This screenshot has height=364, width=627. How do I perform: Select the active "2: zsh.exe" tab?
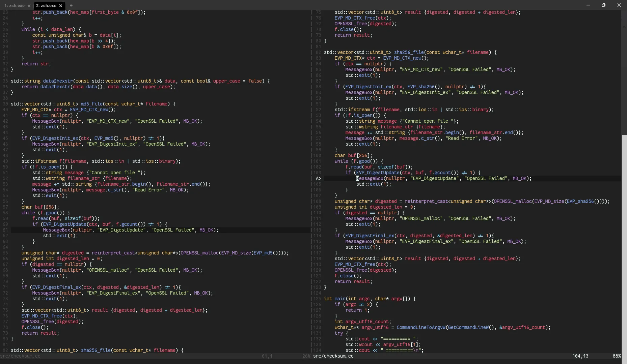click(46, 6)
